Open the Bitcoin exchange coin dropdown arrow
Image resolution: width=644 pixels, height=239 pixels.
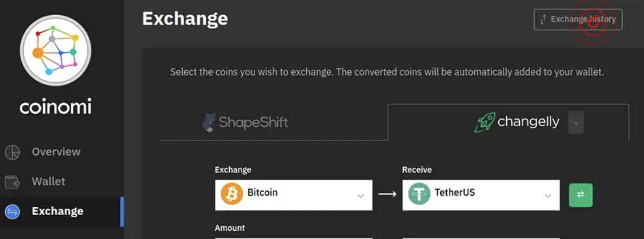[x=360, y=196]
